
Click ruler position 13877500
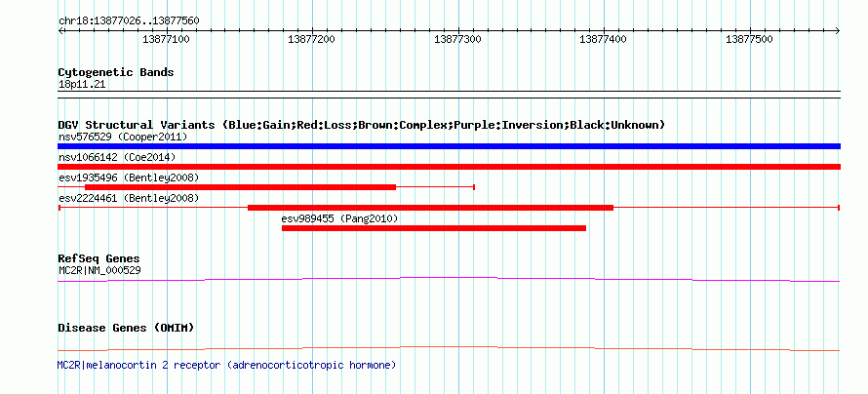[750, 39]
